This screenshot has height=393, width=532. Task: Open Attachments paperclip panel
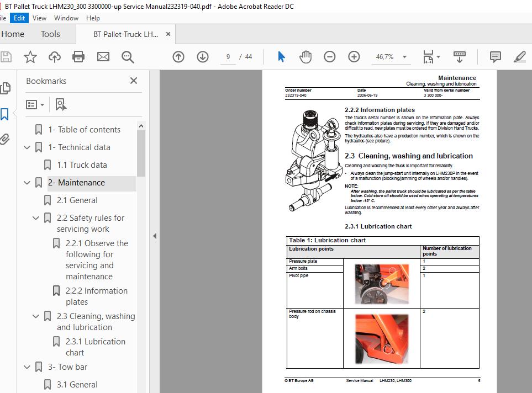[4, 139]
